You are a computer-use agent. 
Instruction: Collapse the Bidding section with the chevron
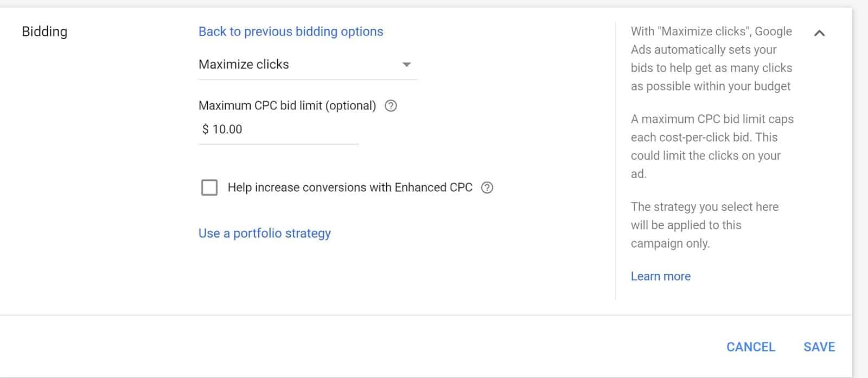pyautogui.click(x=819, y=33)
